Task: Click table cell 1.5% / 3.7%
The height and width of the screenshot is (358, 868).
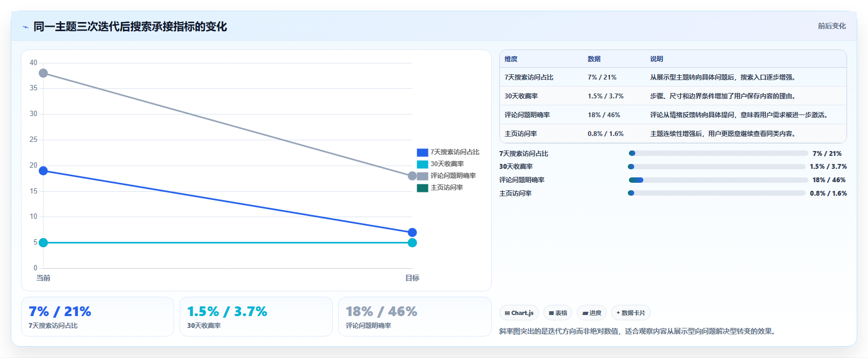Action: click(x=606, y=96)
